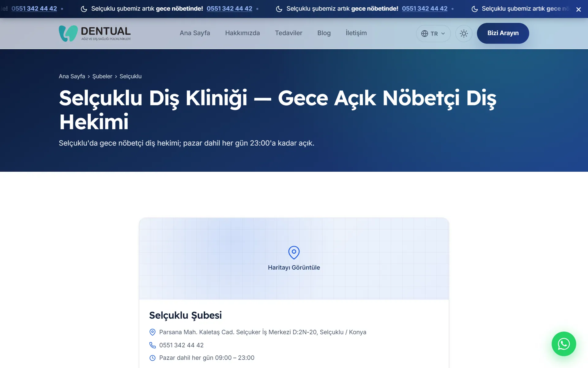Open the Hakkımızda menu item
The height and width of the screenshot is (368, 588).
point(242,33)
